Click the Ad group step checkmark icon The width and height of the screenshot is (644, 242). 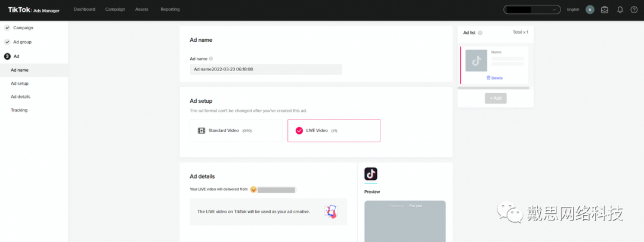[7, 42]
